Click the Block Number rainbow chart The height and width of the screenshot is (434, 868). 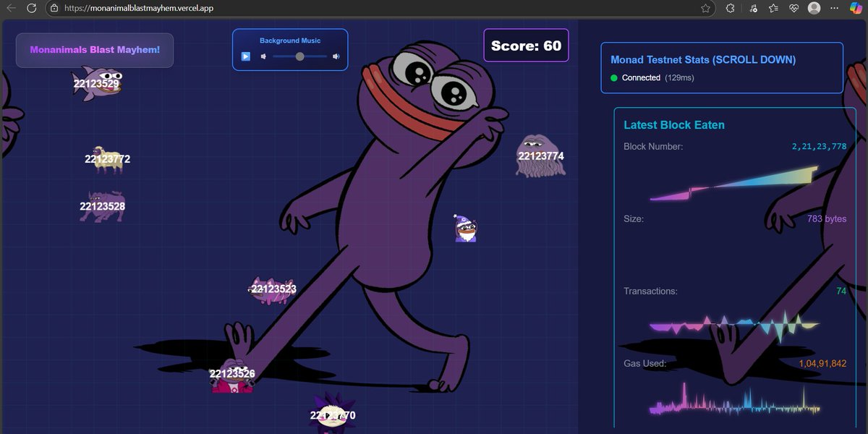point(734,184)
